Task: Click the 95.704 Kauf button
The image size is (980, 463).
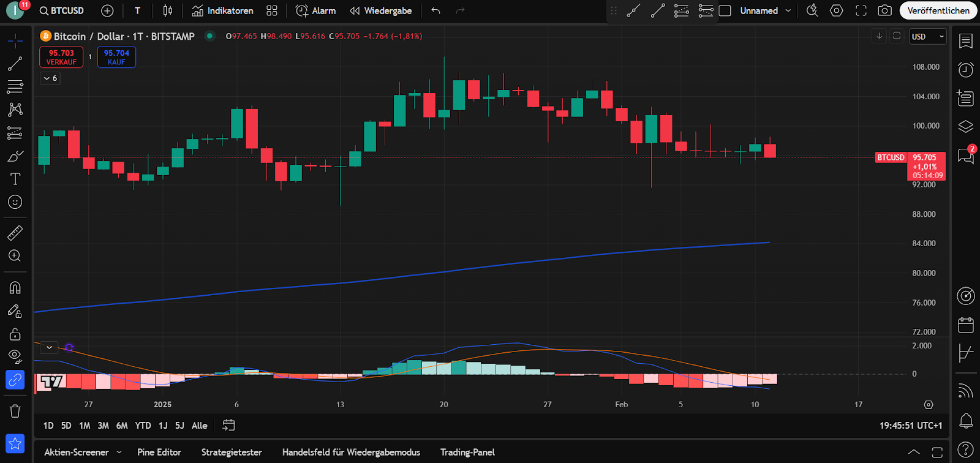Action: point(116,57)
